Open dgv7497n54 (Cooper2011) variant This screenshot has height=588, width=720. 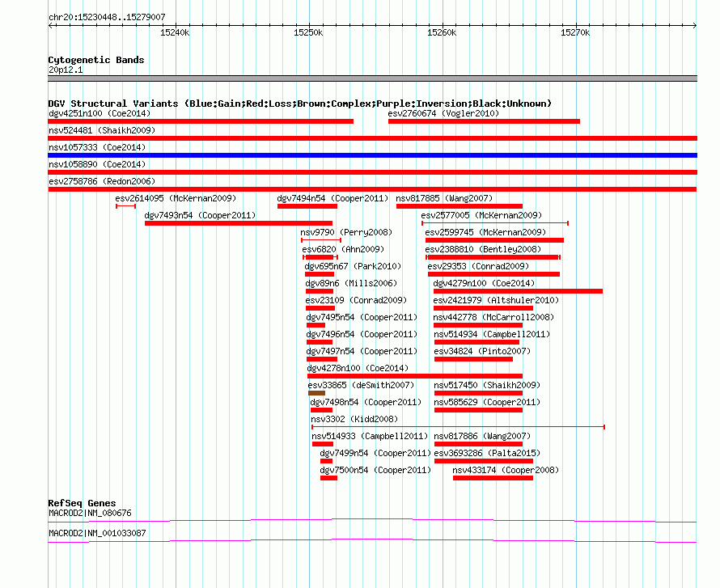pyautogui.click(x=362, y=351)
